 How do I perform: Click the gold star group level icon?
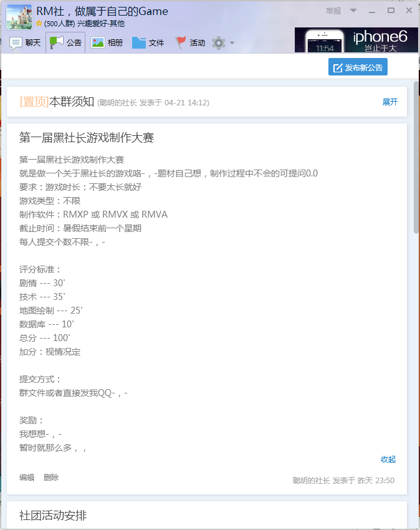[39, 23]
